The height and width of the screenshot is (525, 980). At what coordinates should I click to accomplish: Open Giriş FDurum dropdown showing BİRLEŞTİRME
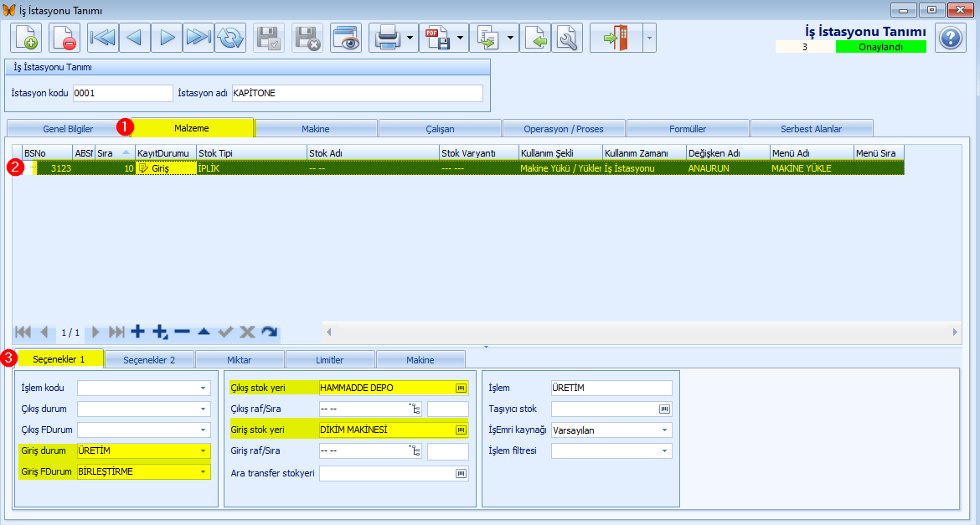click(x=204, y=472)
